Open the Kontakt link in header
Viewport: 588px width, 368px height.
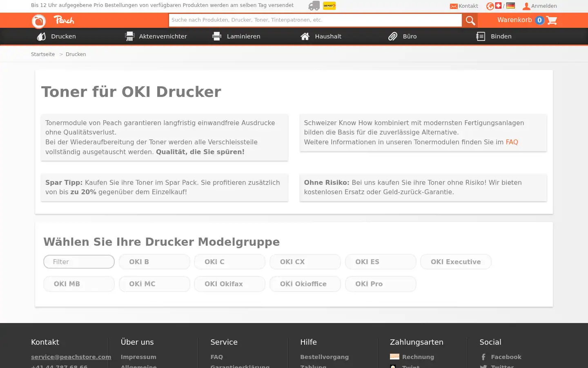[468, 6]
